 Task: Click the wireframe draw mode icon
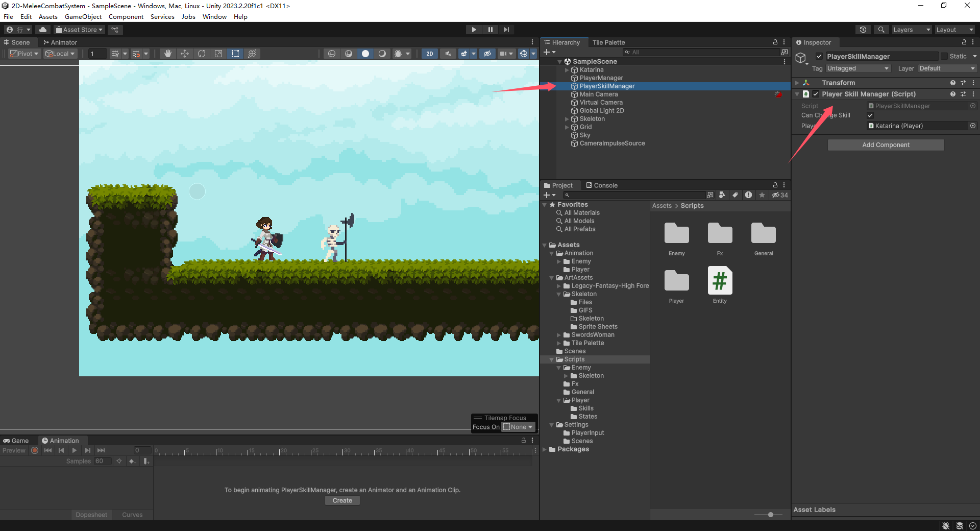point(332,54)
